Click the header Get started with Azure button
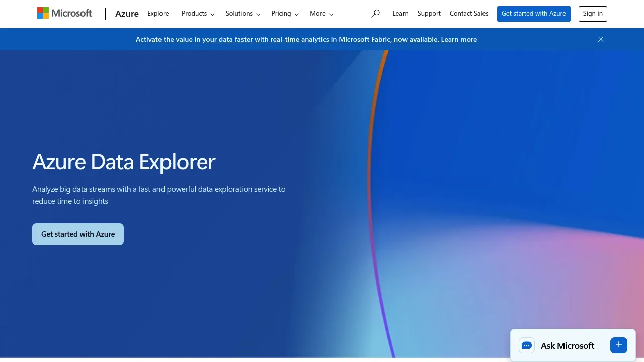Screen dimensions: 644x362 (x=534, y=14)
